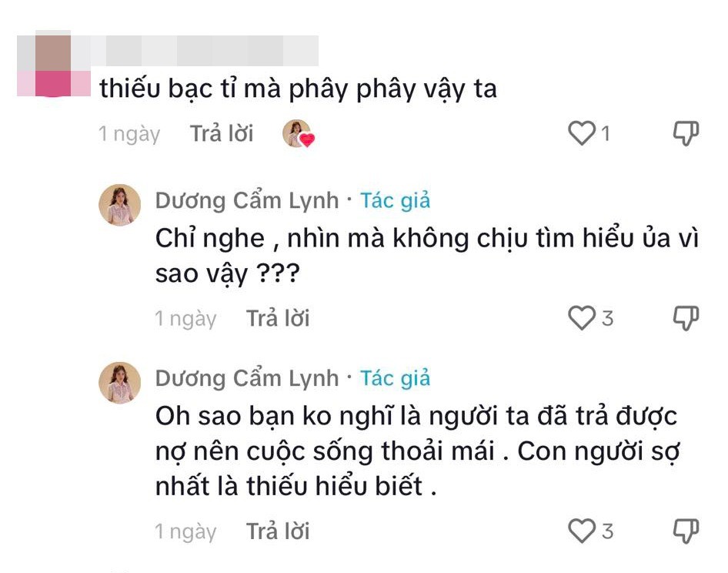Open Dương Cẩm Lynh's profile from her name
This screenshot has height=573, width=728.
click(246, 201)
